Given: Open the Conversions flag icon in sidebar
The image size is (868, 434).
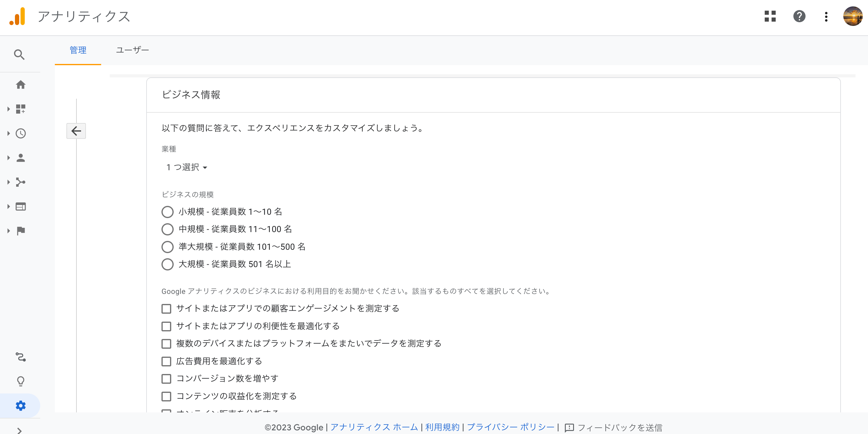Looking at the screenshot, I should [20, 231].
